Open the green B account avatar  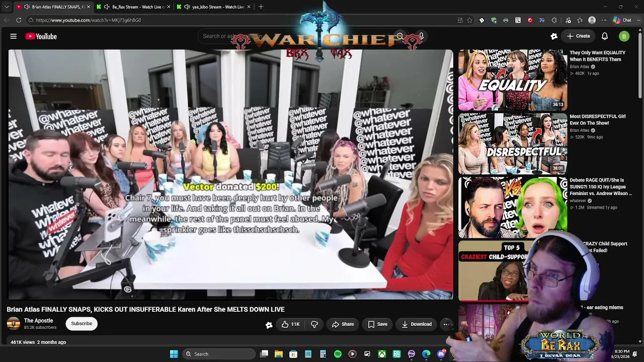click(x=624, y=36)
